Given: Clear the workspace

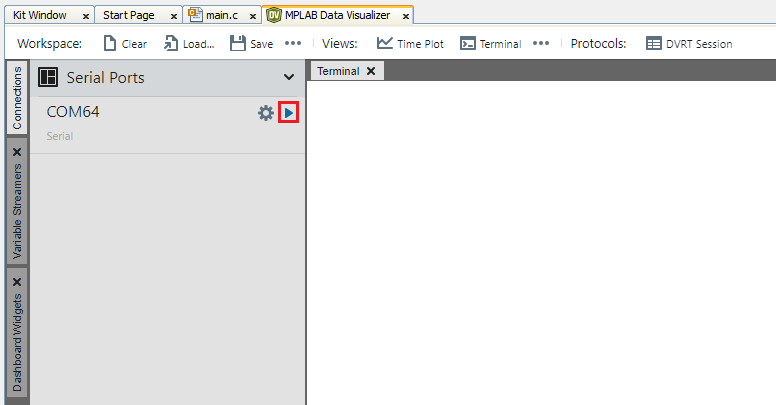Looking at the screenshot, I should click(125, 44).
